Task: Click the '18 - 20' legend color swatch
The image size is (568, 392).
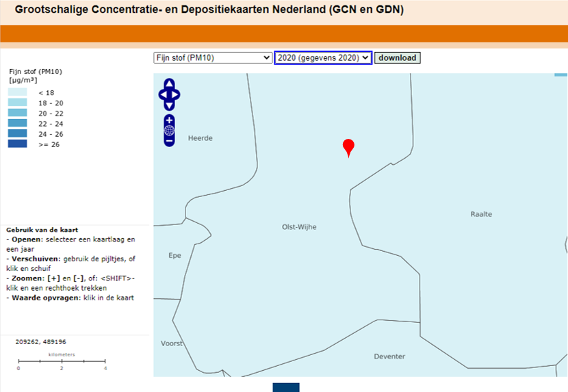Action: (17, 103)
